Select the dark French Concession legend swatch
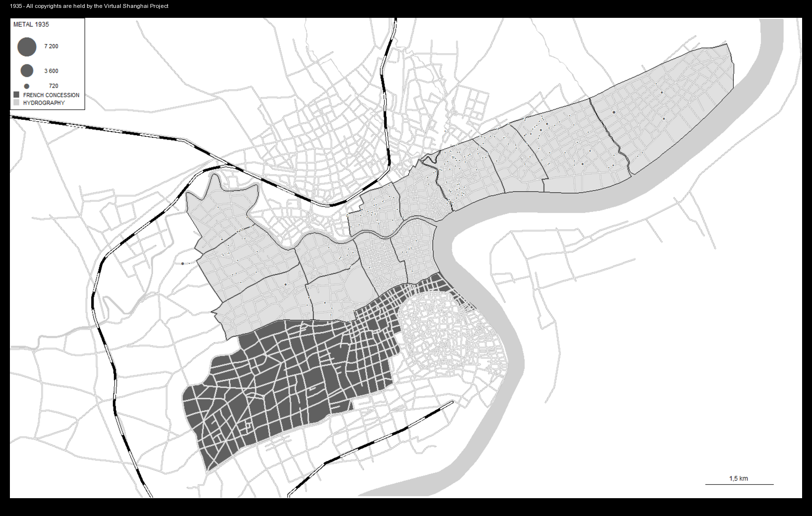Screen dimensions: 812x516 click(x=16, y=95)
